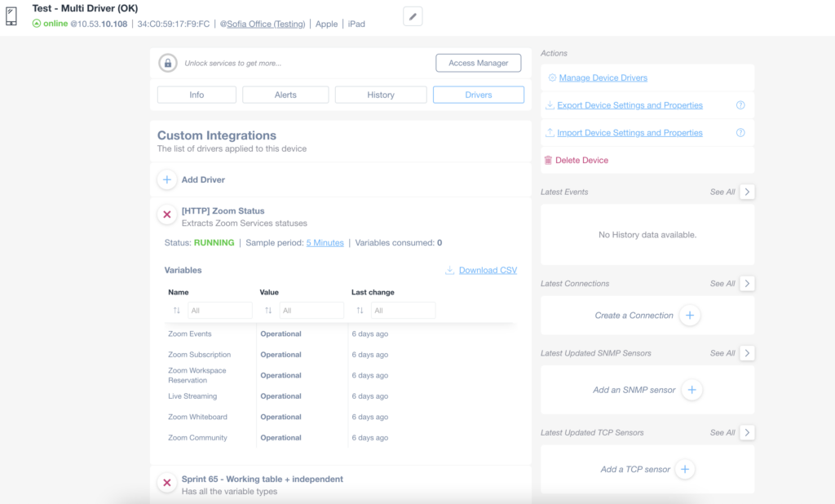The height and width of the screenshot is (504, 835).
Task: Click the lock icon for unlocking services
Action: point(167,63)
